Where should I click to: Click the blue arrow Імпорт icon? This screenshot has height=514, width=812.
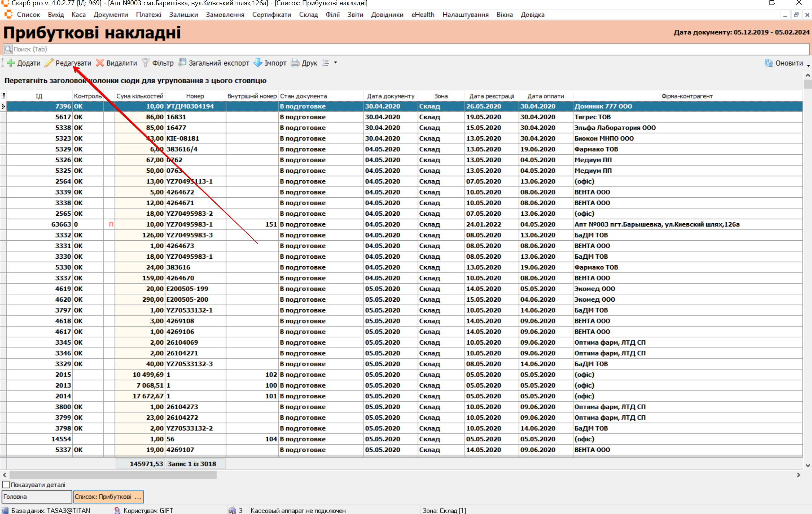coord(258,63)
